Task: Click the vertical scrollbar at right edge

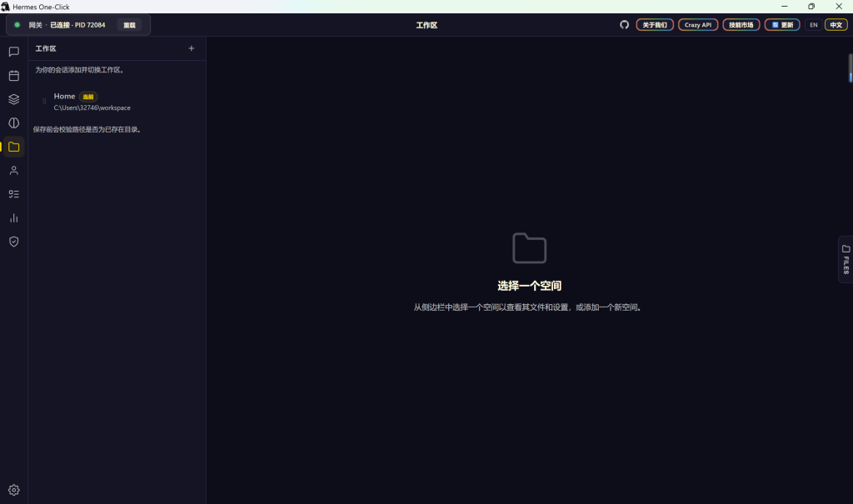Action: 851,68
